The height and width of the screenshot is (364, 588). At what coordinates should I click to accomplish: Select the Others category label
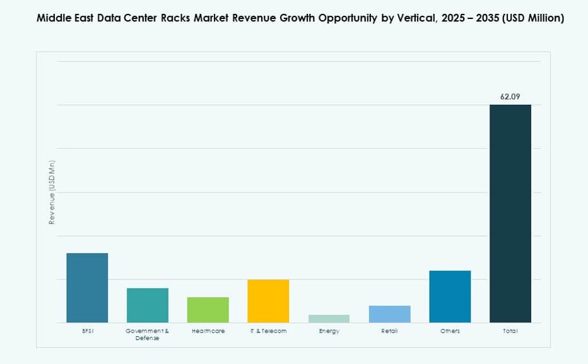coord(450,330)
